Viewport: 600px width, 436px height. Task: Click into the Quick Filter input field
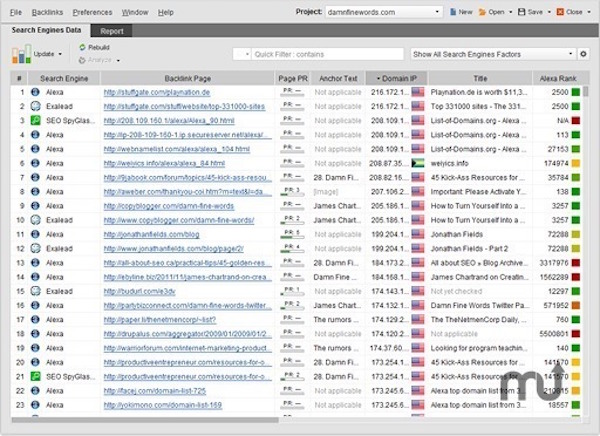(x=328, y=54)
